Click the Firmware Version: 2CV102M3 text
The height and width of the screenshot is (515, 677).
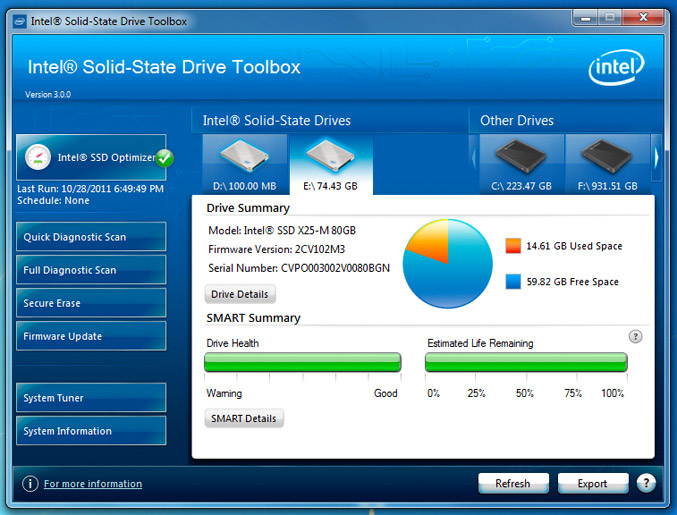pyautogui.click(x=276, y=249)
